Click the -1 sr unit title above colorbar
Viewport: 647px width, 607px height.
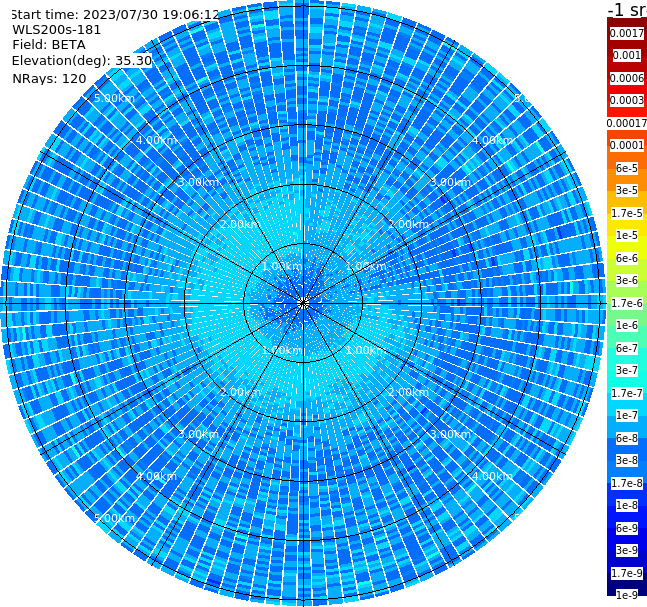tap(627, 9)
